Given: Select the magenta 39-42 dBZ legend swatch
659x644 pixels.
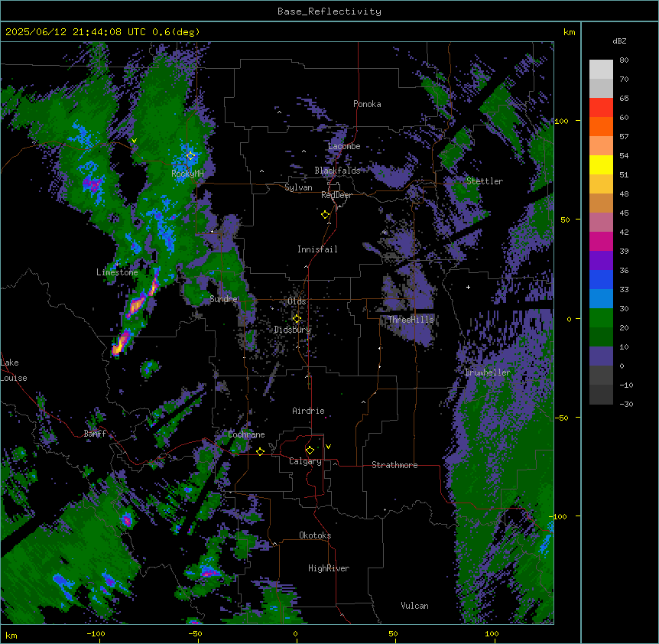Looking at the screenshot, I should point(601,241).
